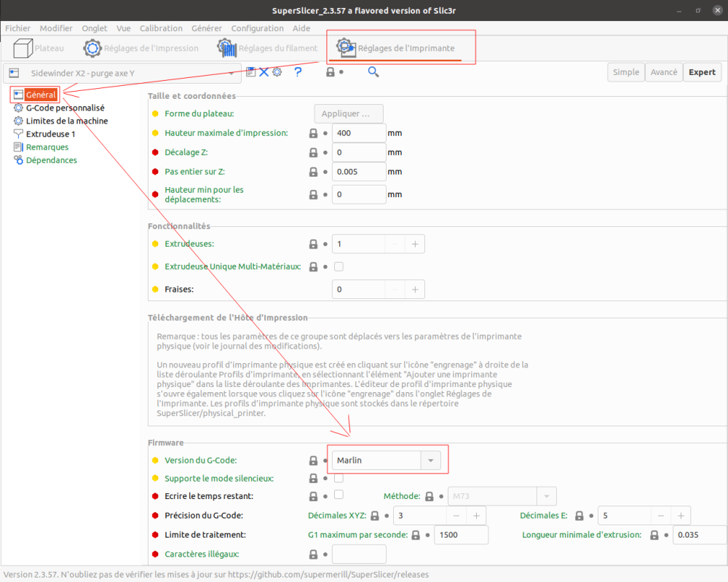Toggle Extrudeuse Unique Multi-Matériaux checkbox

[339, 266]
